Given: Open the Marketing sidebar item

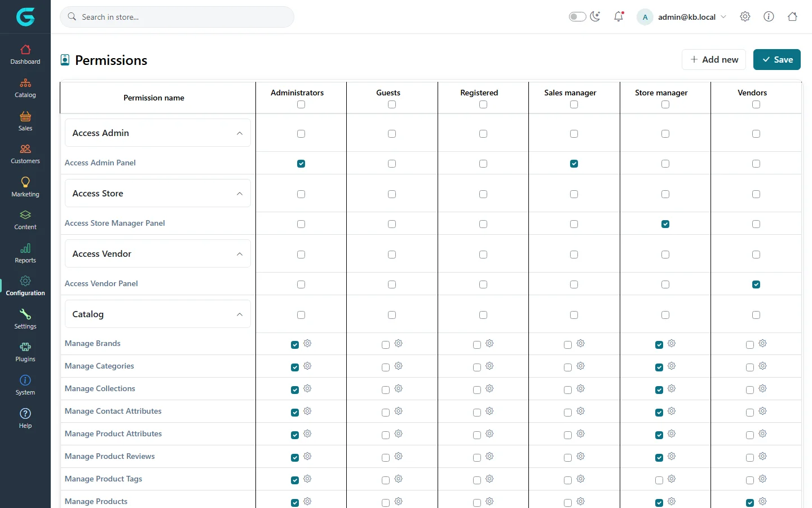Looking at the screenshot, I should pyautogui.click(x=25, y=187).
